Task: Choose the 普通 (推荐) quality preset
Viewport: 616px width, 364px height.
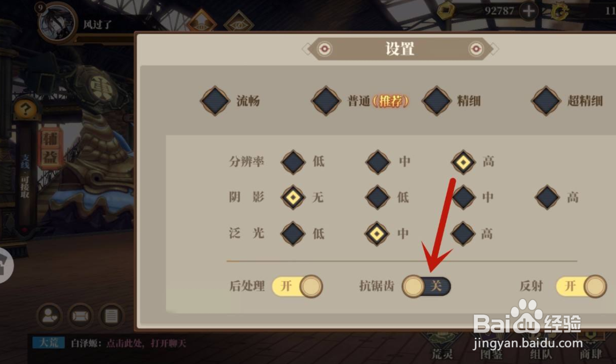Action: [x=360, y=101]
